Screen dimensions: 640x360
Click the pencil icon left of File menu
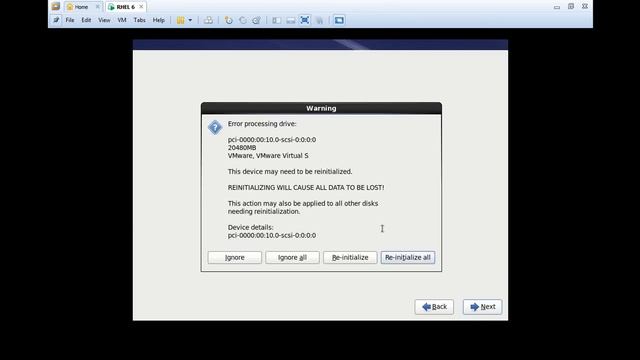coord(56,20)
